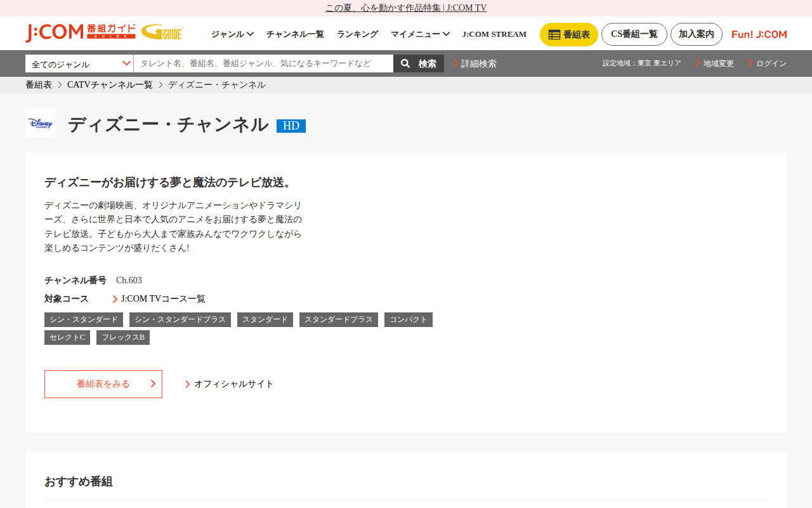The width and height of the screenshot is (812, 508).
Task: Click the magnifier search icon
Action: (x=405, y=63)
